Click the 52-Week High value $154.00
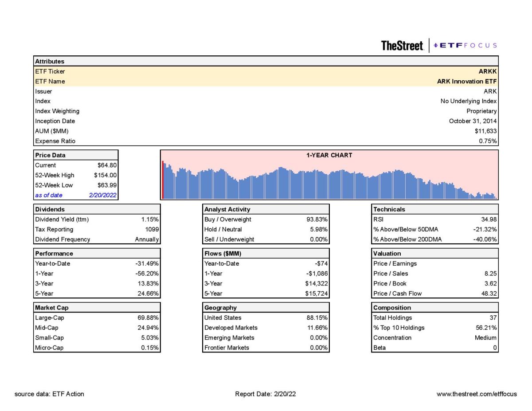 (x=106, y=175)
